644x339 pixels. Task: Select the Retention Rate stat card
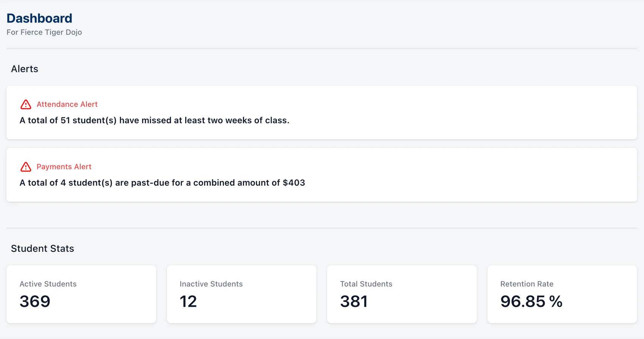point(562,294)
